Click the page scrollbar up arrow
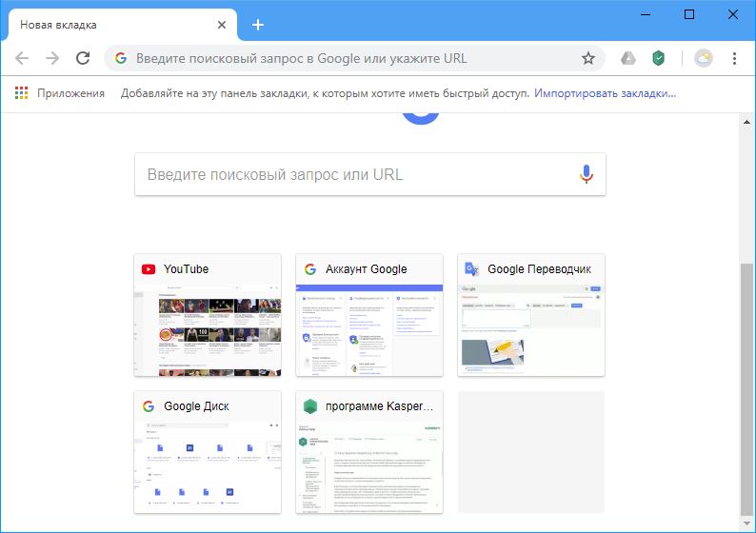756x533 pixels. (x=746, y=122)
